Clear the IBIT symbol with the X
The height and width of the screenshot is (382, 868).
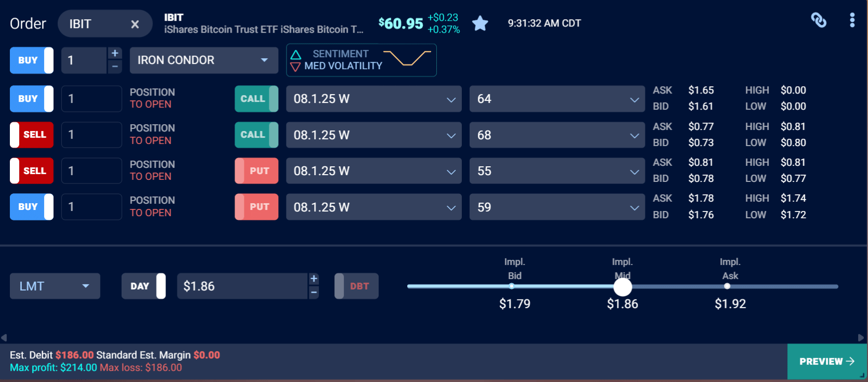tap(135, 23)
